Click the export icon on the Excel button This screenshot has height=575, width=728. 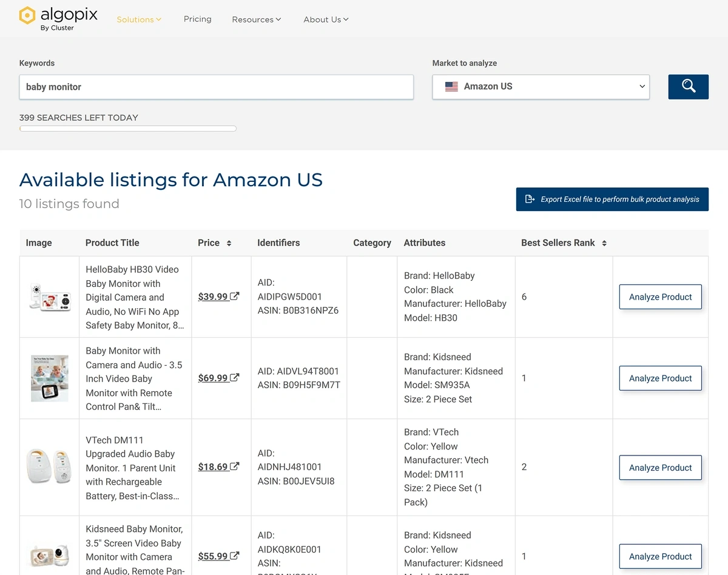[530, 199]
